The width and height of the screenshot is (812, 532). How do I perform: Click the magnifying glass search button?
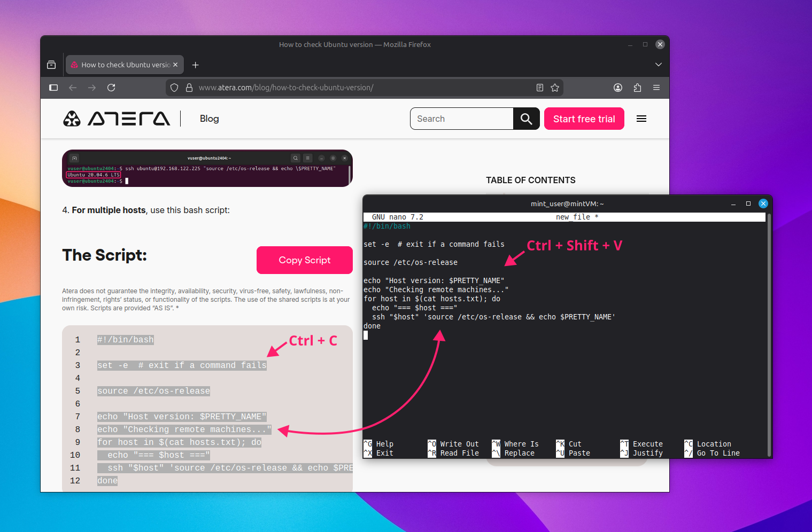pos(527,119)
